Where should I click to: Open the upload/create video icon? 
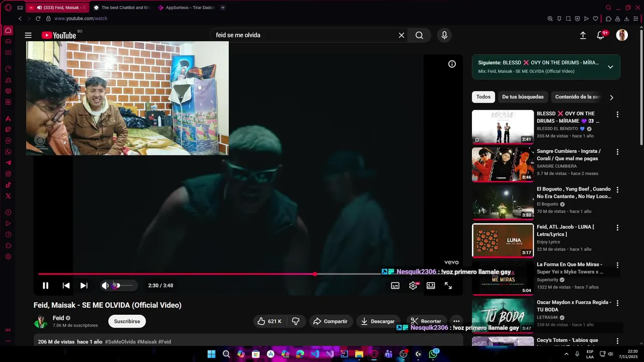click(583, 35)
